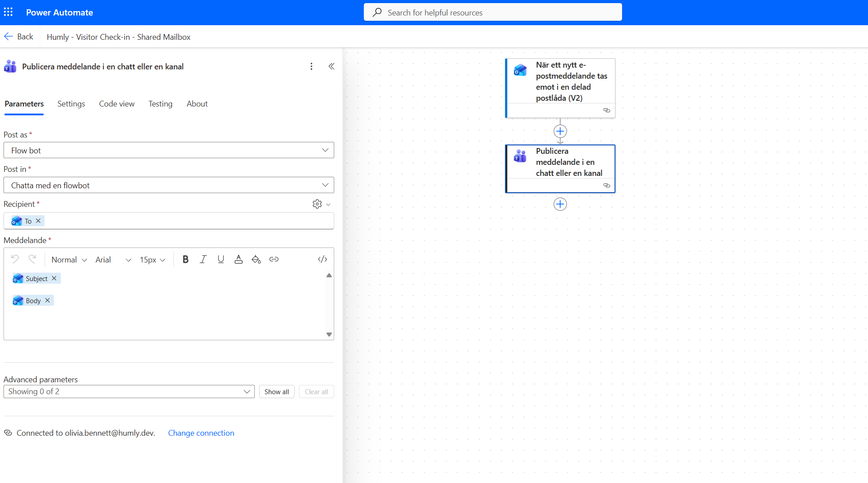The width and height of the screenshot is (868, 483).
Task: Open the Code view tab
Action: (x=117, y=104)
